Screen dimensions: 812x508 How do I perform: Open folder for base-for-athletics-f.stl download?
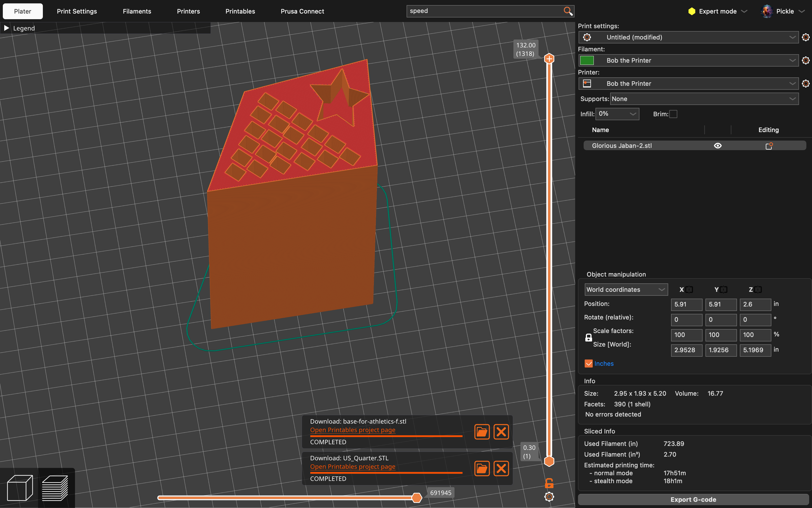coord(482,432)
